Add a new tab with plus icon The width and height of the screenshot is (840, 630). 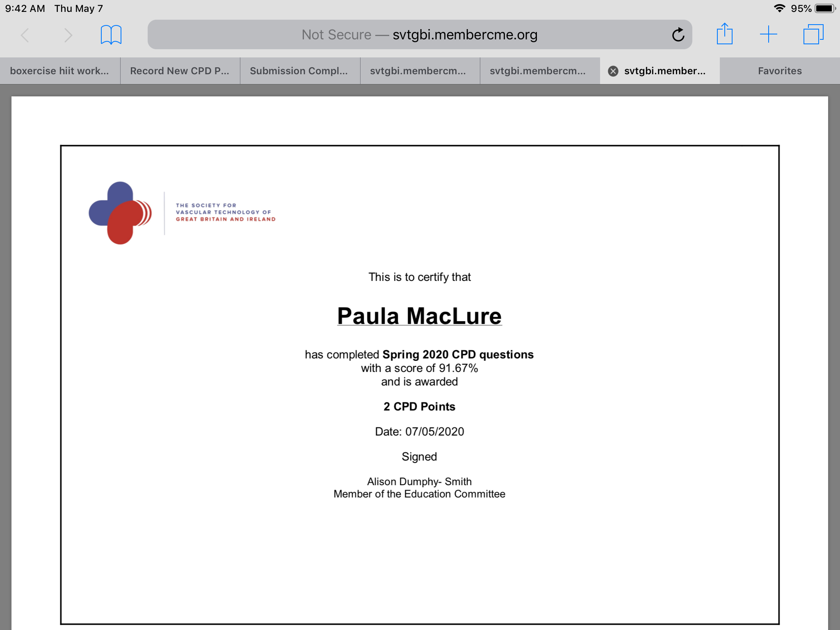(x=768, y=34)
